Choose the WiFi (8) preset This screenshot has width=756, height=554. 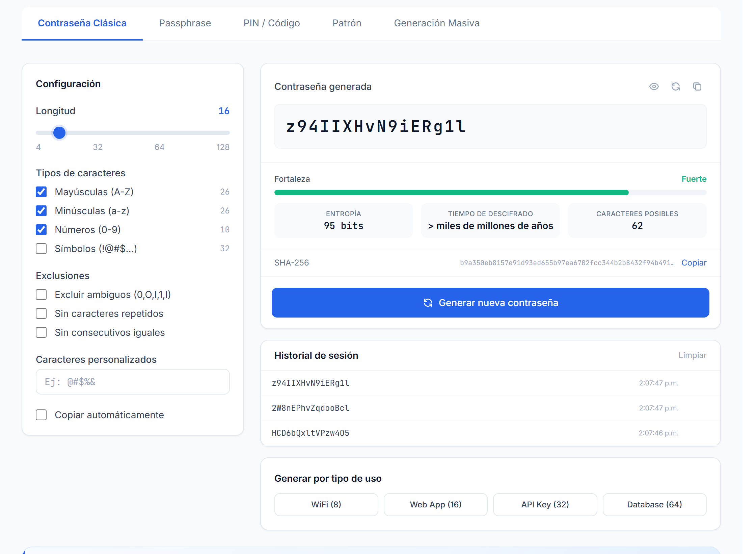point(326,505)
